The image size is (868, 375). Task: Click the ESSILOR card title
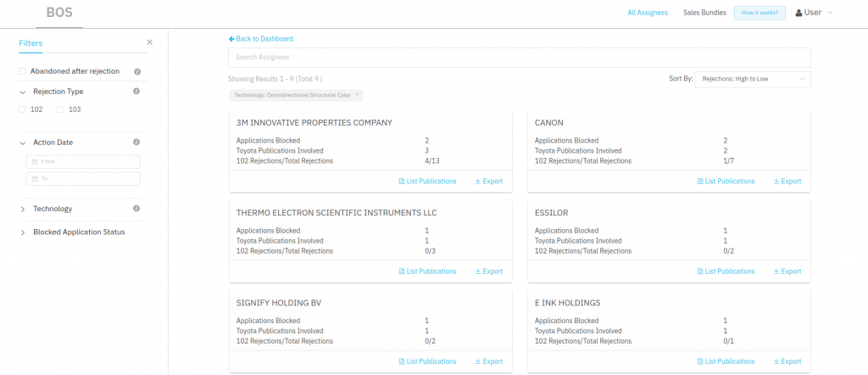click(551, 213)
